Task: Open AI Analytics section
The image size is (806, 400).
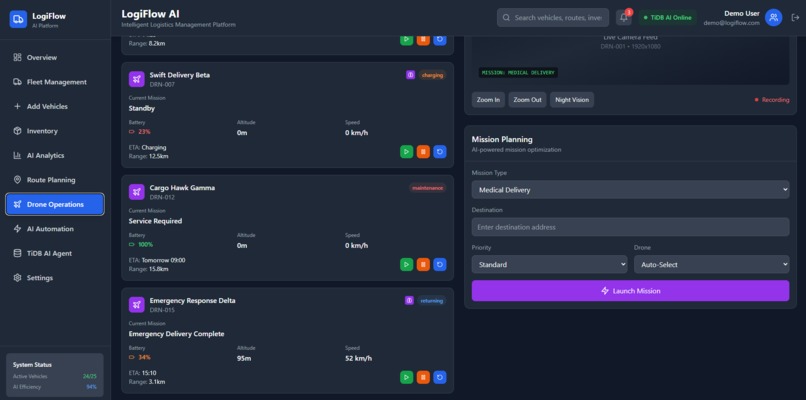Action: (55, 155)
